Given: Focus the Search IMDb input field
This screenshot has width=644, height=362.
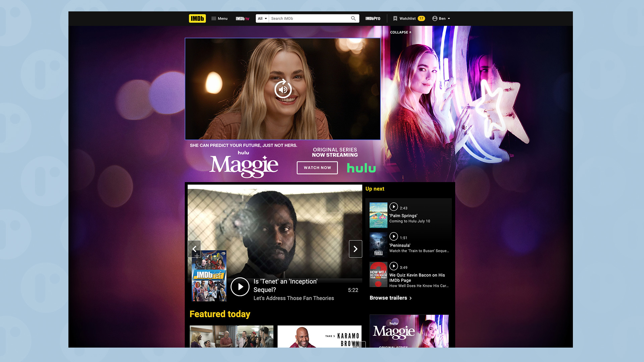Looking at the screenshot, I should click(309, 18).
